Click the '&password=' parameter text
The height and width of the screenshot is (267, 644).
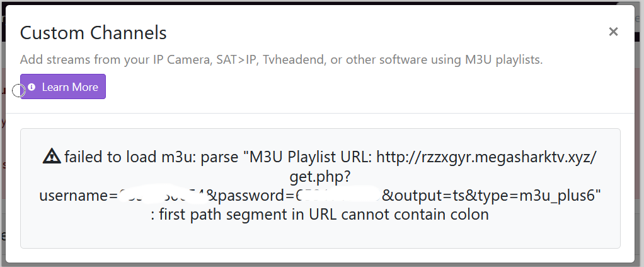[255, 196]
